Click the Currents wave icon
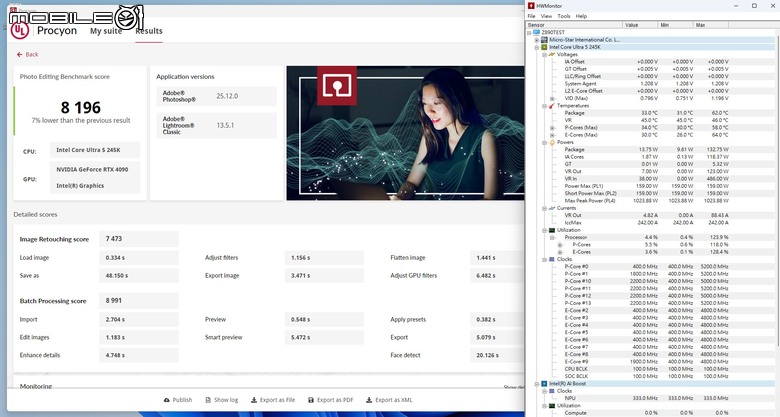The width and height of the screenshot is (780, 417). click(x=552, y=208)
